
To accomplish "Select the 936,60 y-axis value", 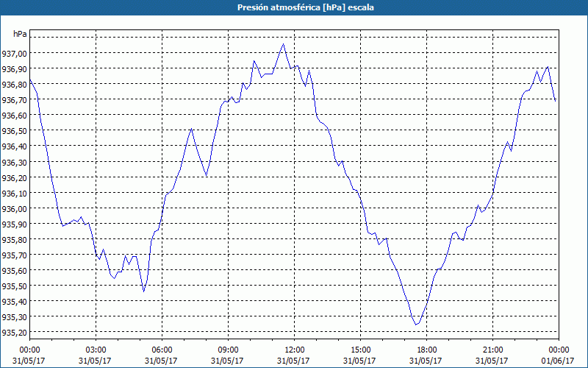I will pyautogui.click(x=15, y=116).
